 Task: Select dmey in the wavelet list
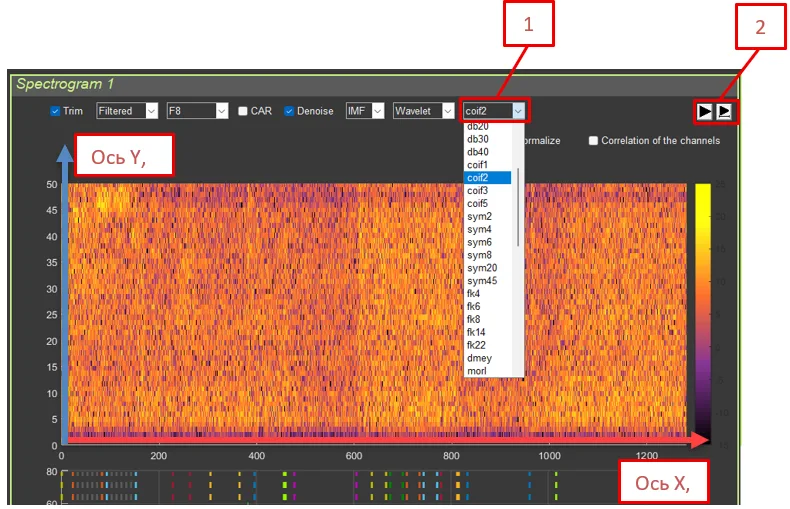point(478,358)
